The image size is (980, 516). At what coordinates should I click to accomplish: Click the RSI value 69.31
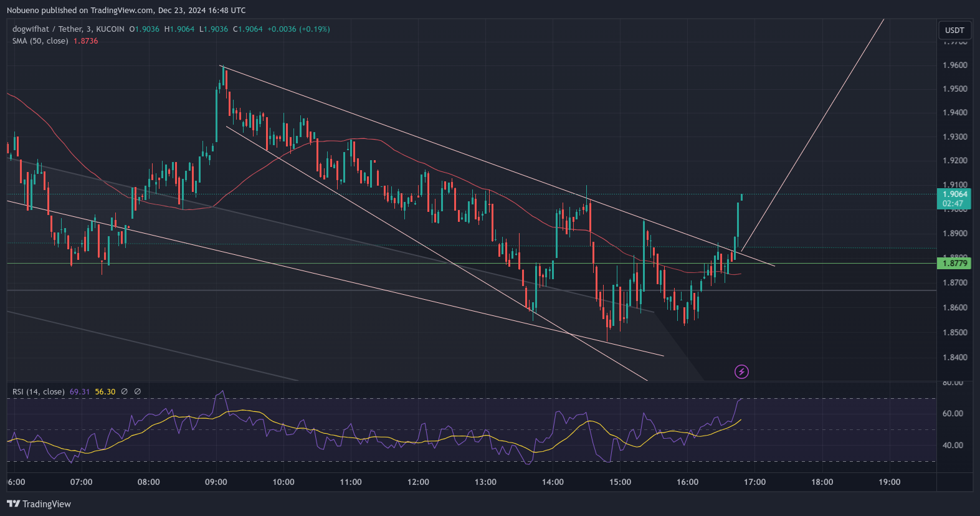point(80,392)
